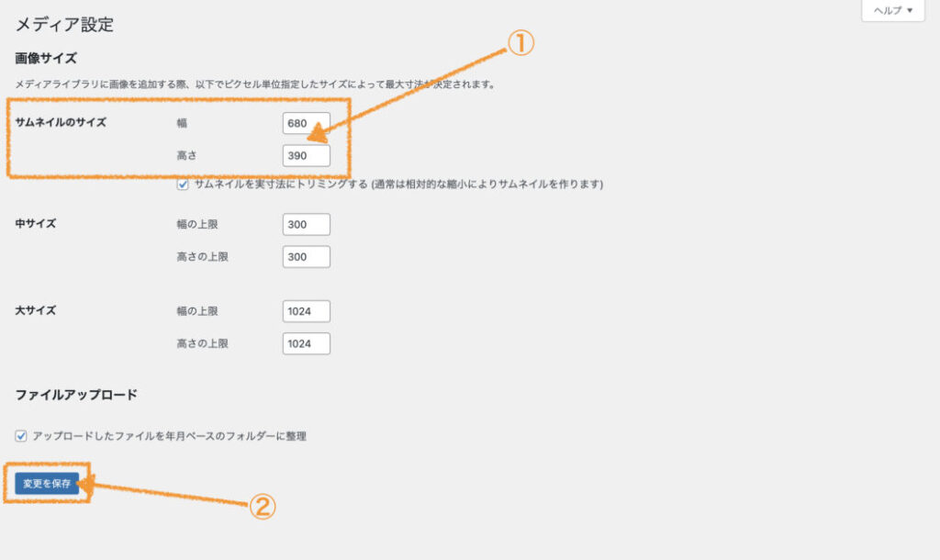The image size is (940, 560).
Task: Click the 幅 label in thumbnail row
Action: point(181,123)
